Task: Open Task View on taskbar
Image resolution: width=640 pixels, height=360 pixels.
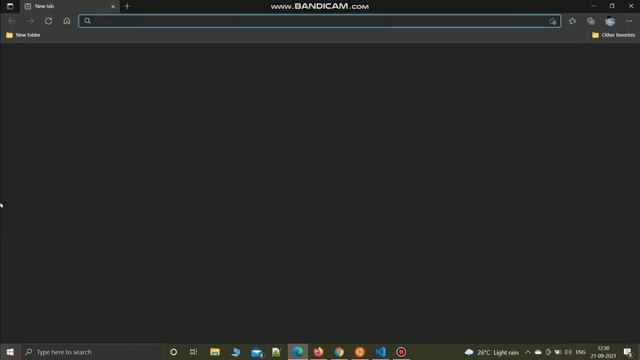Action: pyautogui.click(x=193, y=352)
